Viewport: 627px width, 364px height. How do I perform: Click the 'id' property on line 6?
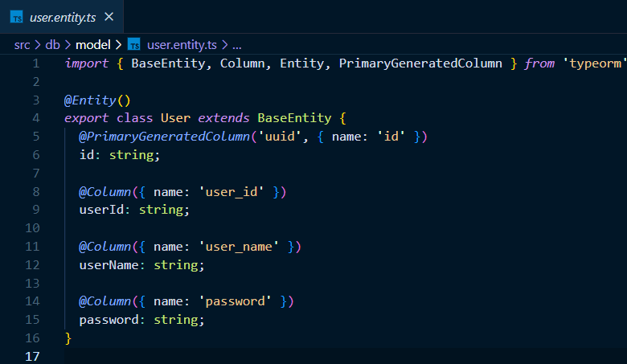point(86,154)
